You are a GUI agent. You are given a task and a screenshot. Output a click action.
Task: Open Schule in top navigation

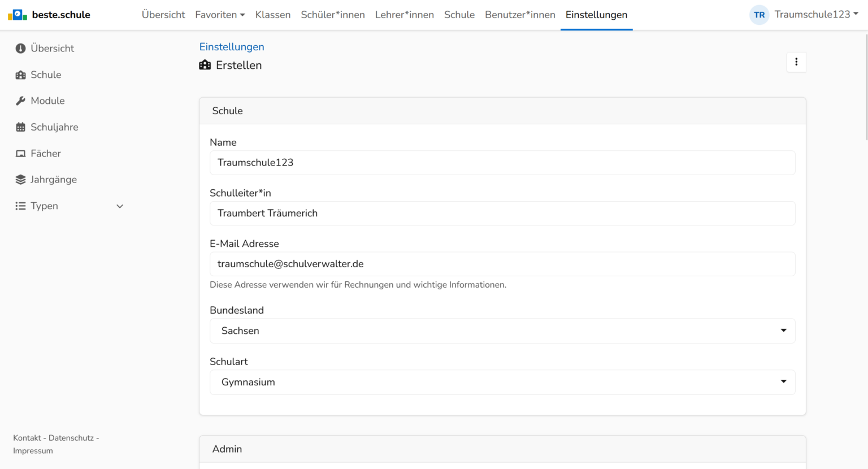[x=459, y=15]
